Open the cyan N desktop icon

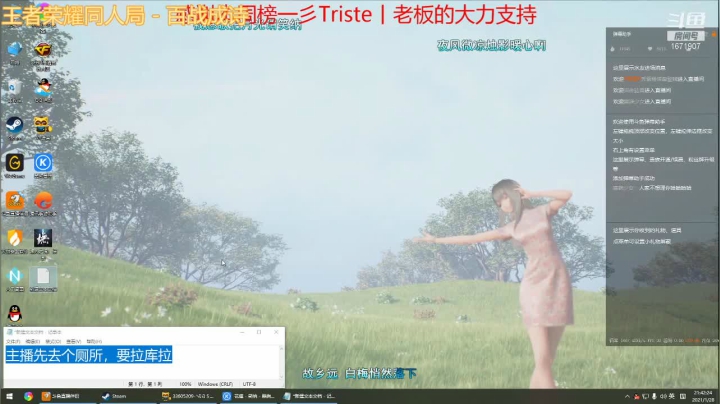pos(15,276)
